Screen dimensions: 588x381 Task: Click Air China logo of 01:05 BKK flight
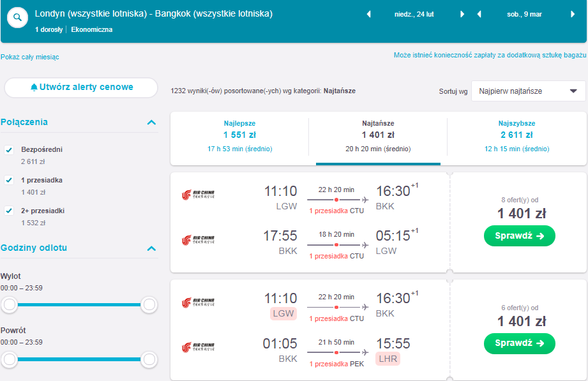click(198, 347)
